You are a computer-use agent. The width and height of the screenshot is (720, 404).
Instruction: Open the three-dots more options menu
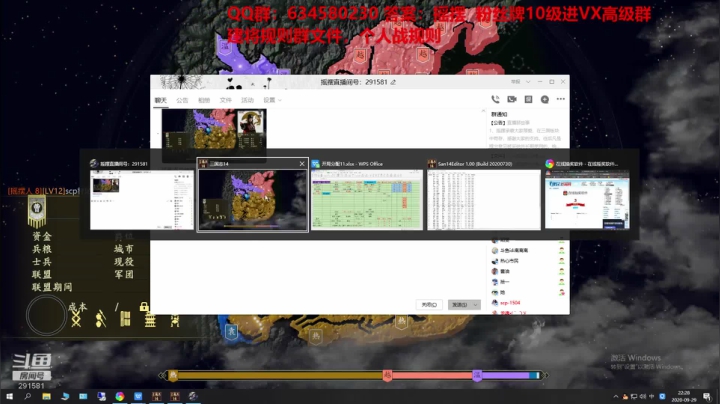[561, 99]
